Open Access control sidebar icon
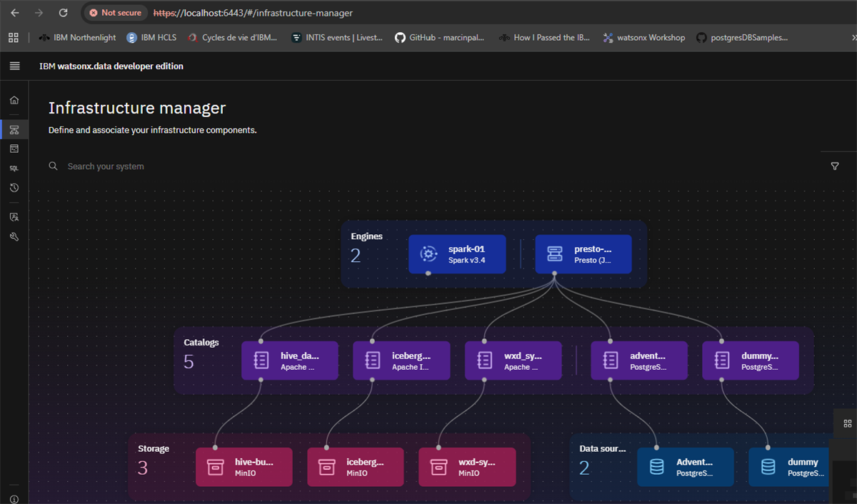The image size is (857, 504). point(14,217)
